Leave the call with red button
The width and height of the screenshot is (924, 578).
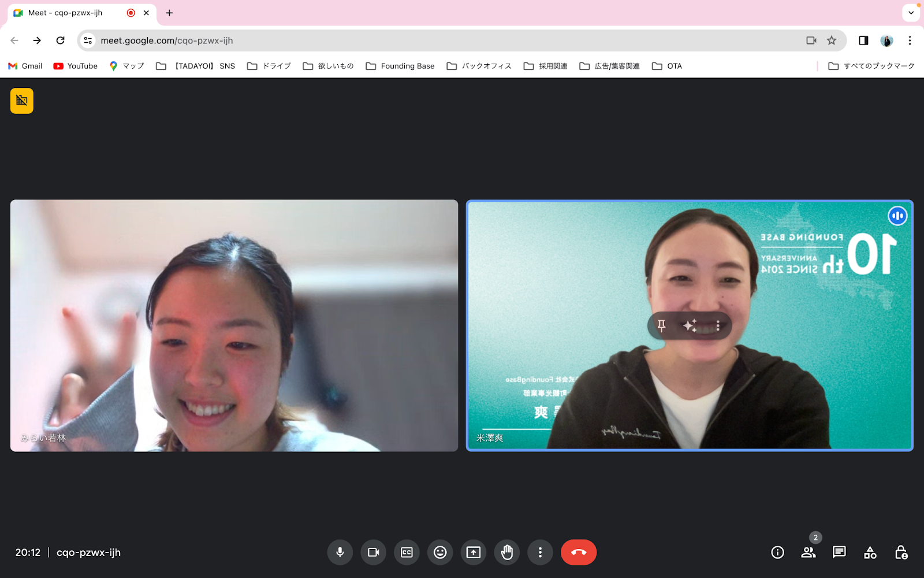point(579,553)
